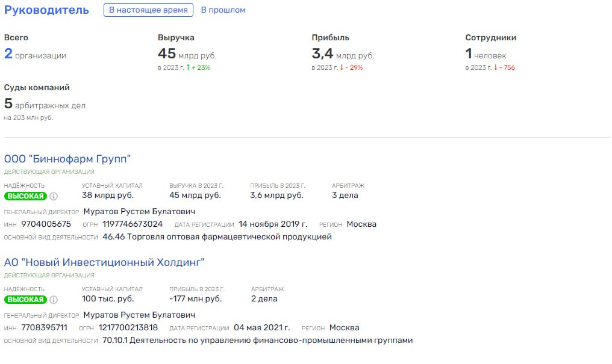Click 'на 203 млн руб.' court amount
This screenshot has height=364, width=612.
click(28, 117)
